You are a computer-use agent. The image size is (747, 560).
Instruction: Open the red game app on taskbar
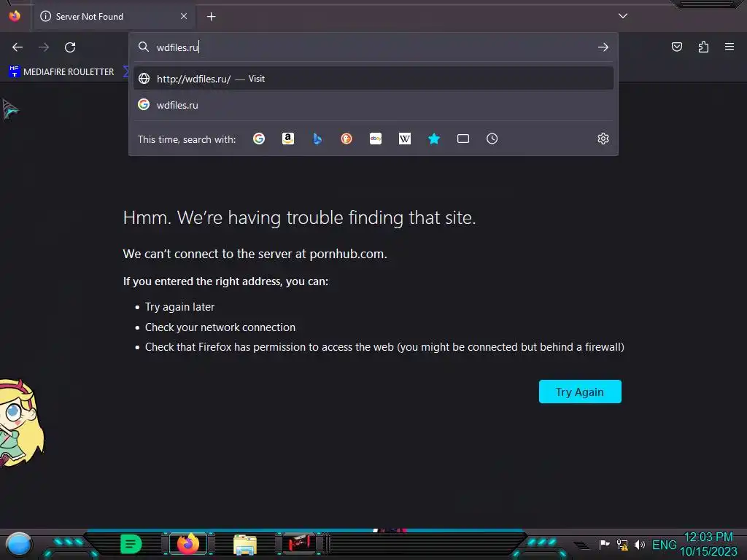[299, 543]
